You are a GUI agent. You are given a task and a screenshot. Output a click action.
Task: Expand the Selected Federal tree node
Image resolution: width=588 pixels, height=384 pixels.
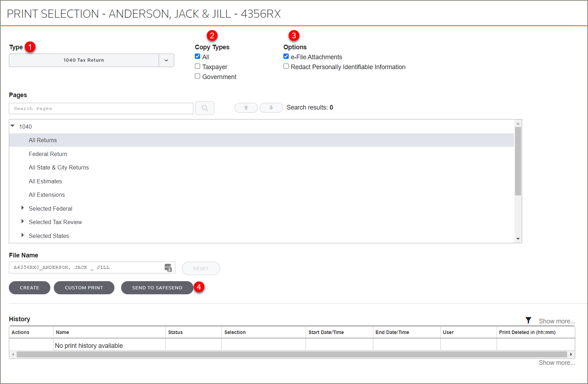point(23,208)
